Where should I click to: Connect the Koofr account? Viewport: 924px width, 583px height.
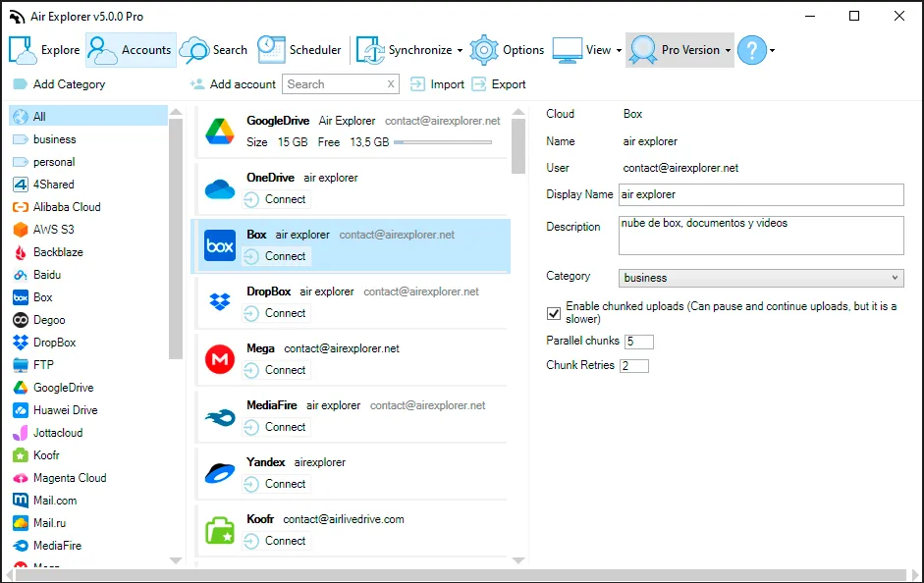[276, 541]
